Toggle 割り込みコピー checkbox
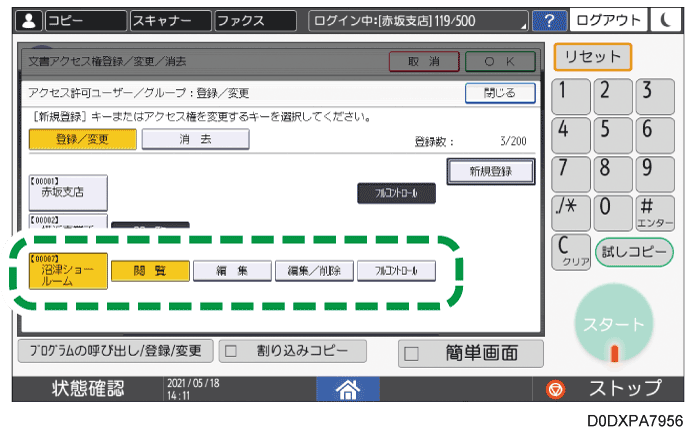The height and width of the screenshot is (431, 687). [x=231, y=351]
